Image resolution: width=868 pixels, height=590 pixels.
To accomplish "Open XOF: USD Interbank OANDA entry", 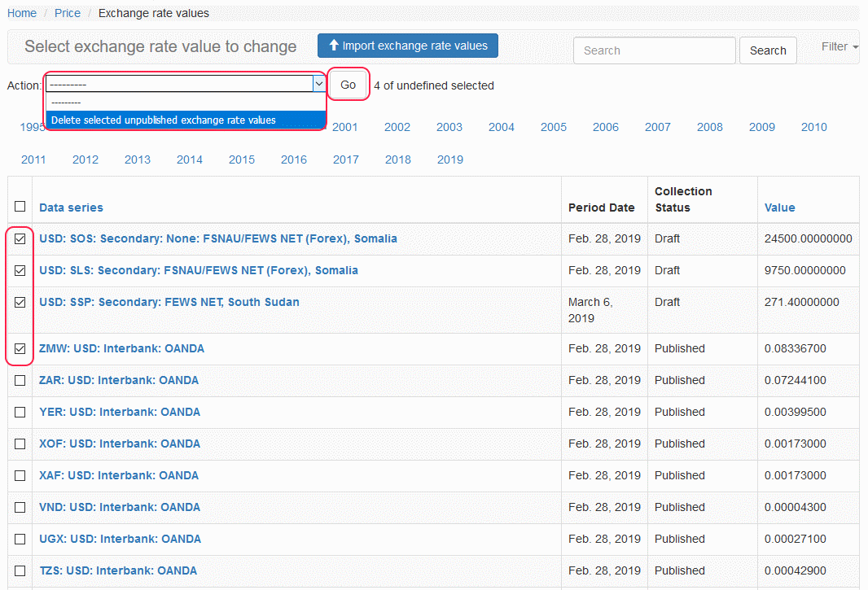I will [x=119, y=444].
